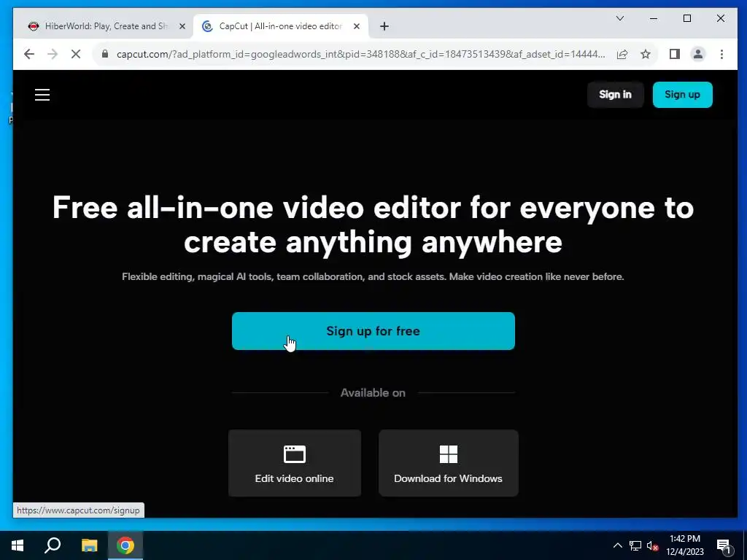747x560 pixels.
Task: Open the Chrome profile avatar
Action: [x=698, y=54]
